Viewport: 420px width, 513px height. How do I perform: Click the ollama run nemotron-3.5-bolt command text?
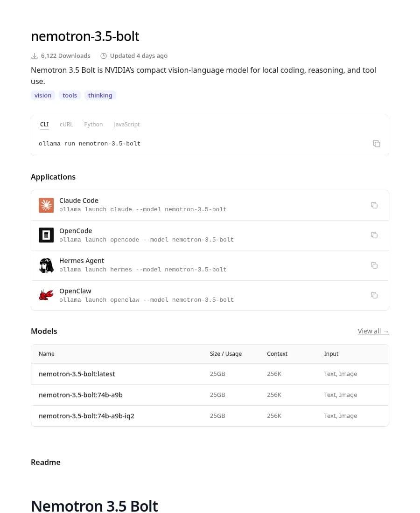click(x=90, y=144)
